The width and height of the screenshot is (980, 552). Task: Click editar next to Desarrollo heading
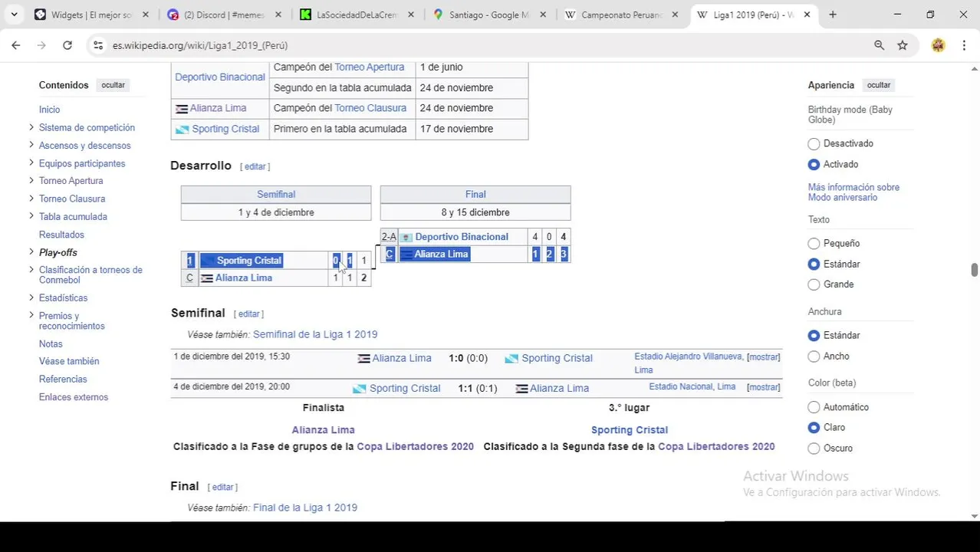pyautogui.click(x=255, y=166)
